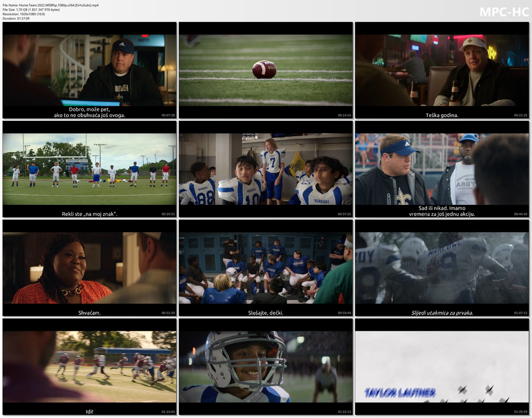532x418 pixels.
Task: Click timestamp 00:07:28
Action: point(168,115)
